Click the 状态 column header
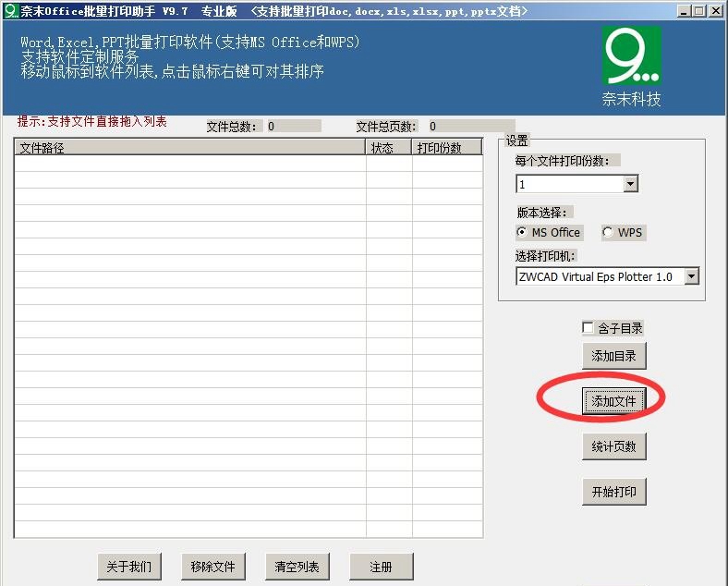Image resolution: width=728 pixels, height=586 pixels. click(x=389, y=147)
